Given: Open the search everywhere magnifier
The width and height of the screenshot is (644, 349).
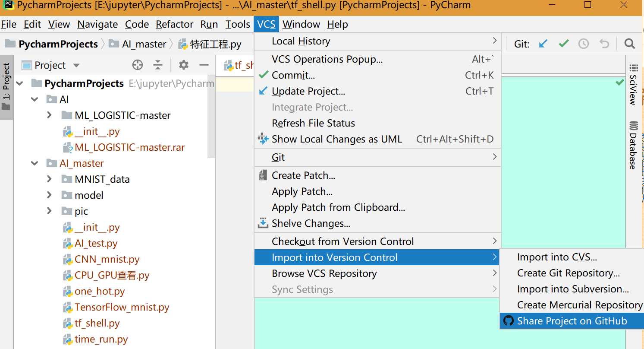Looking at the screenshot, I should 630,44.
